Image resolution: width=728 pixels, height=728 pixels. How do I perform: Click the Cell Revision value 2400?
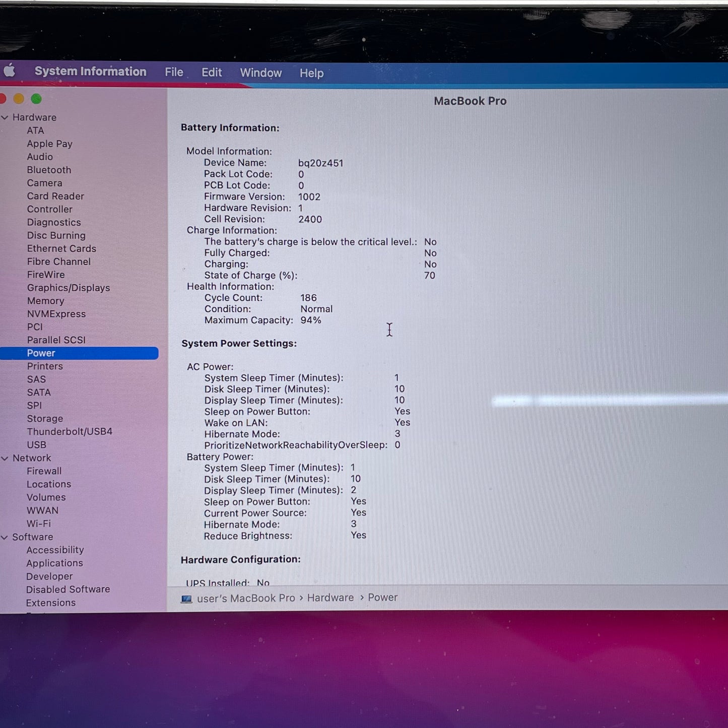[310, 219]
